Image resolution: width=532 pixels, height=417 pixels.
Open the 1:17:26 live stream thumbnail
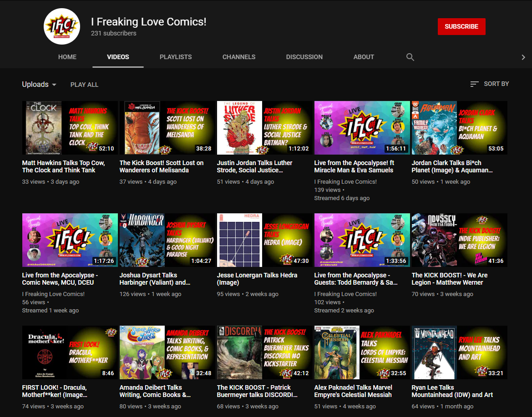coord(70,240)
